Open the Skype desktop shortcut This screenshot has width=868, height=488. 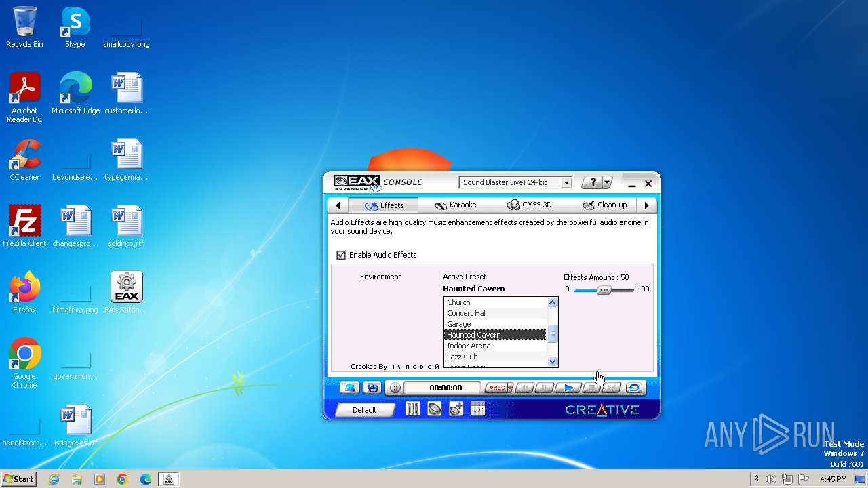coord(75,27)
